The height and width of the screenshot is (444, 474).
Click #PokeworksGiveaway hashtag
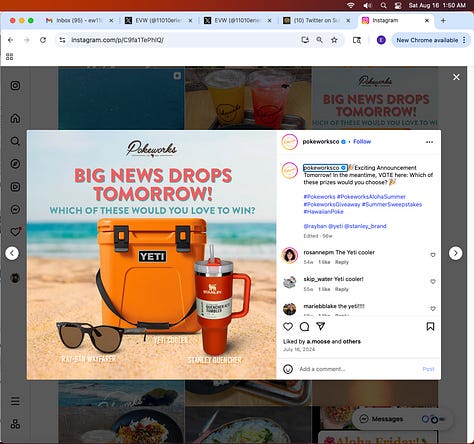click(x=332, y=204)
